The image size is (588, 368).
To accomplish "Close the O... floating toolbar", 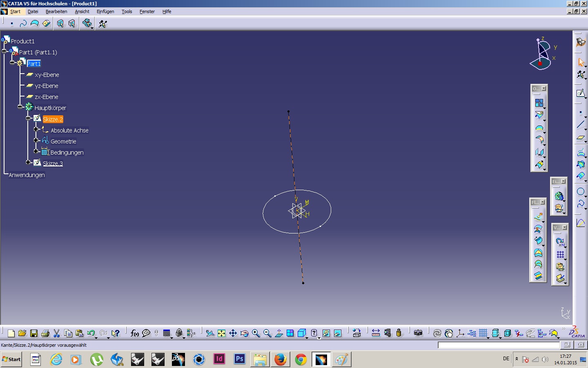I will pos(543,88).
